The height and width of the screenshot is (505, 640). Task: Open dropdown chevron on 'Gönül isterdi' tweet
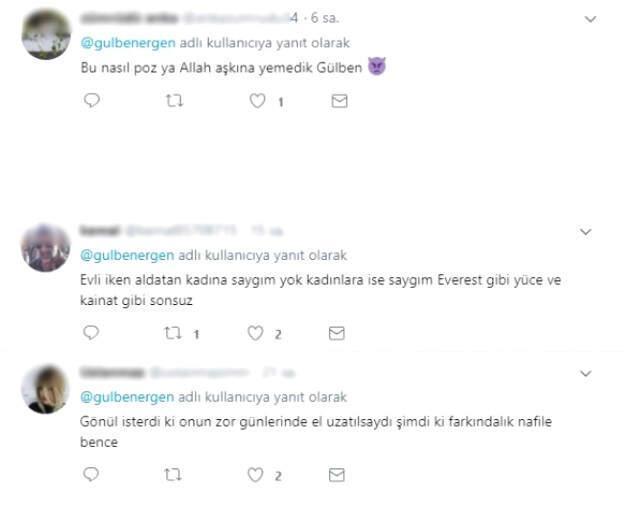click(x=586, y=374)
